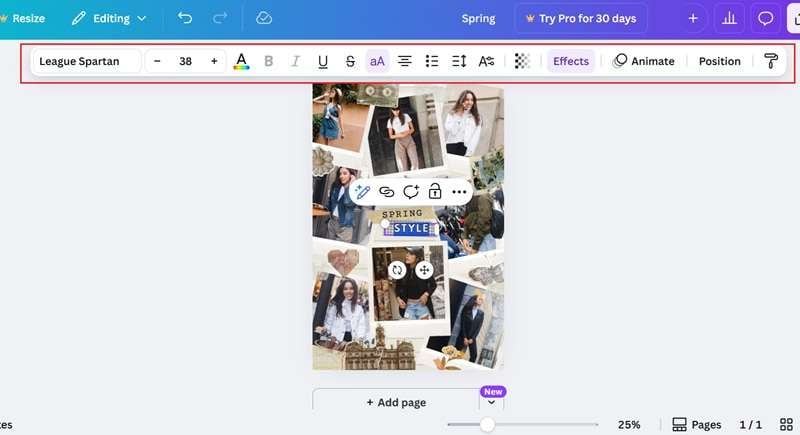Open the Animate options

pos(644,61)
